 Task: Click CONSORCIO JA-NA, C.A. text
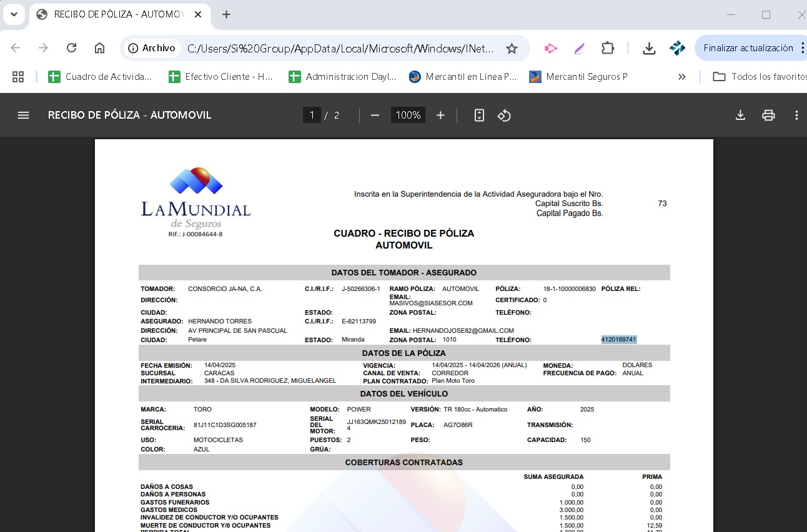(225, 289)
